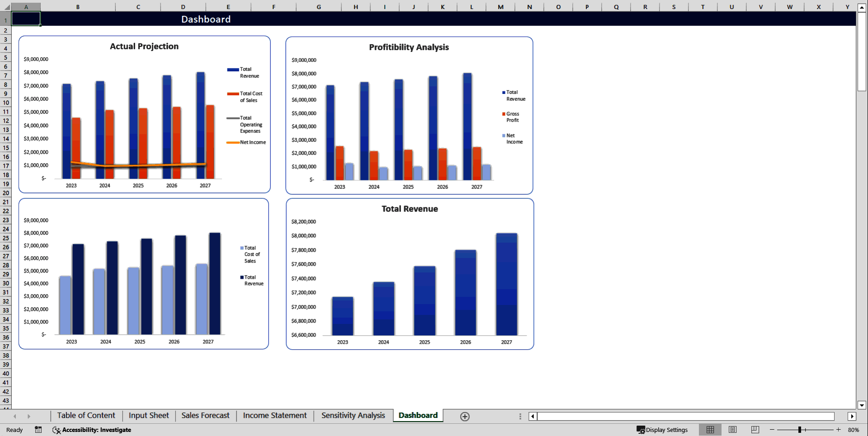Zoom in using the plus icon

pyautogui.click(x=838, y=430)
